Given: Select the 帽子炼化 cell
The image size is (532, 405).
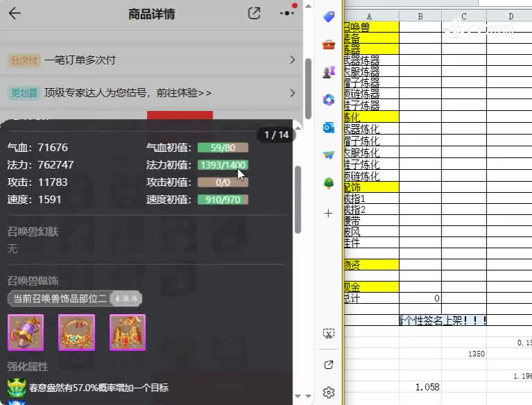Looking at the screenshot, I should [371, 140].
